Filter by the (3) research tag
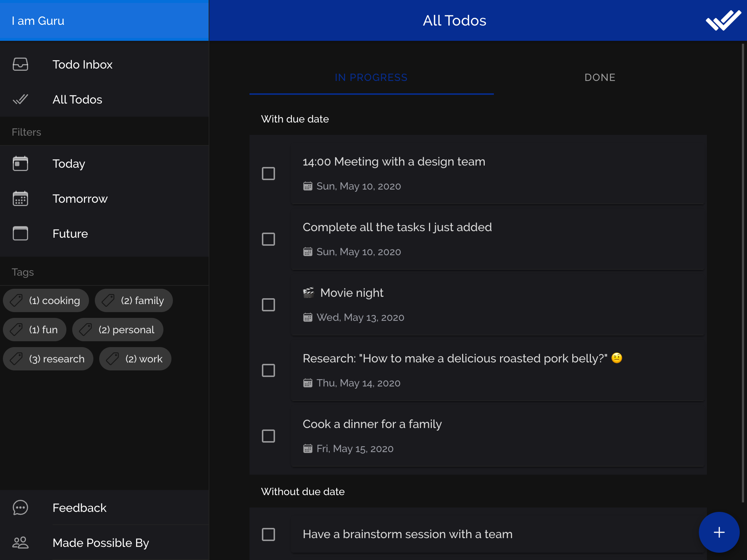Screen dimensions: 747x560 tap(48, 359)
